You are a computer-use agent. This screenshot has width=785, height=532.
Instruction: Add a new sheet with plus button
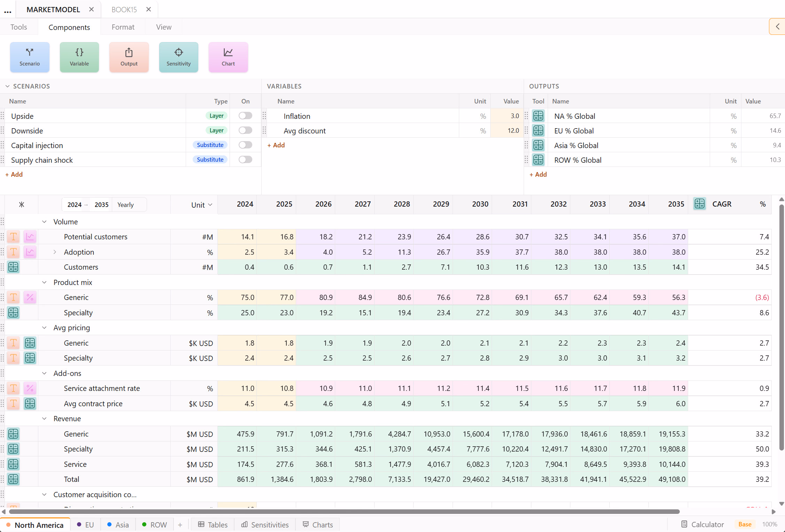pos(180,525)
